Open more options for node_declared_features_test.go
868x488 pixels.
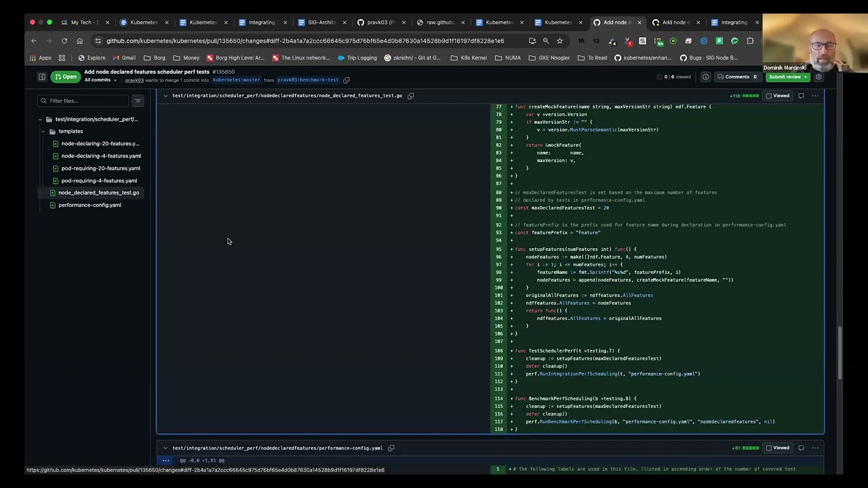coord(815,96)
